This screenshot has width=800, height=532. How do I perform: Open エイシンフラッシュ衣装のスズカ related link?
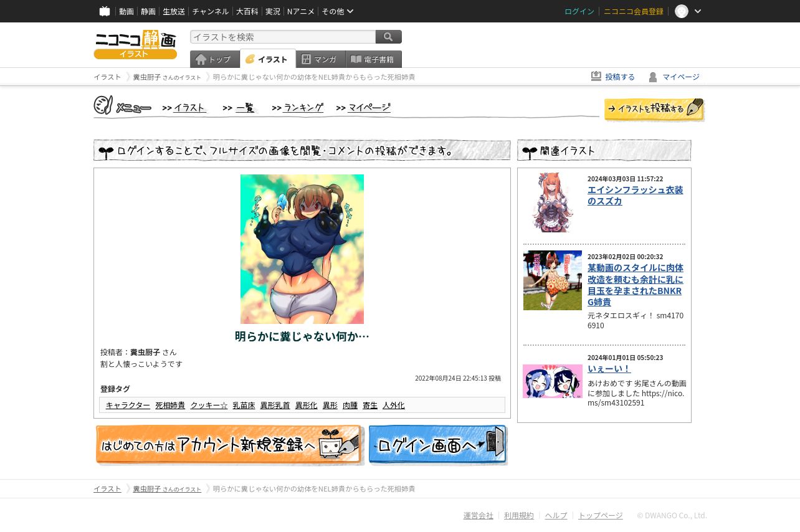tap(635, 195)
